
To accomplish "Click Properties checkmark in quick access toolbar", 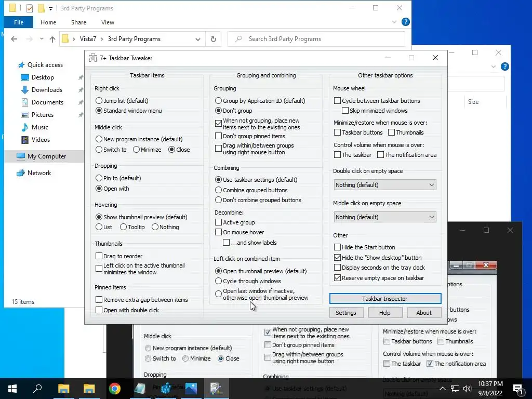I will tap(30, 8).
